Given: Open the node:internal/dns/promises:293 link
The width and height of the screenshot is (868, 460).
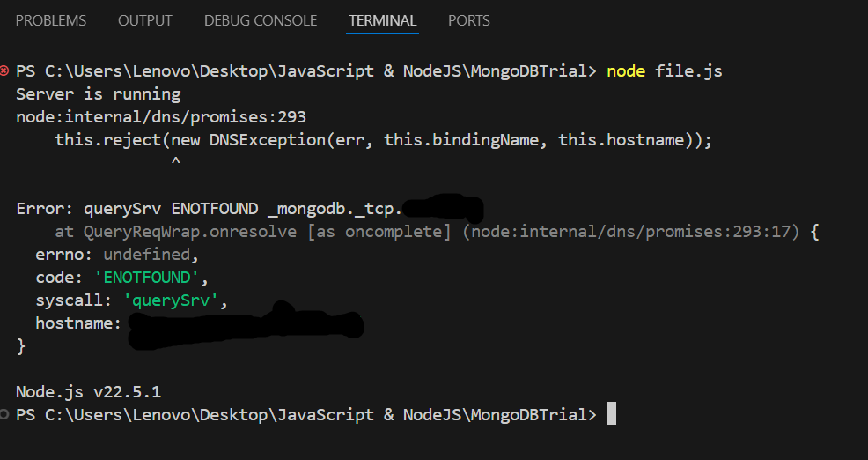Looking at the screenshot, I should pos(161,116).
